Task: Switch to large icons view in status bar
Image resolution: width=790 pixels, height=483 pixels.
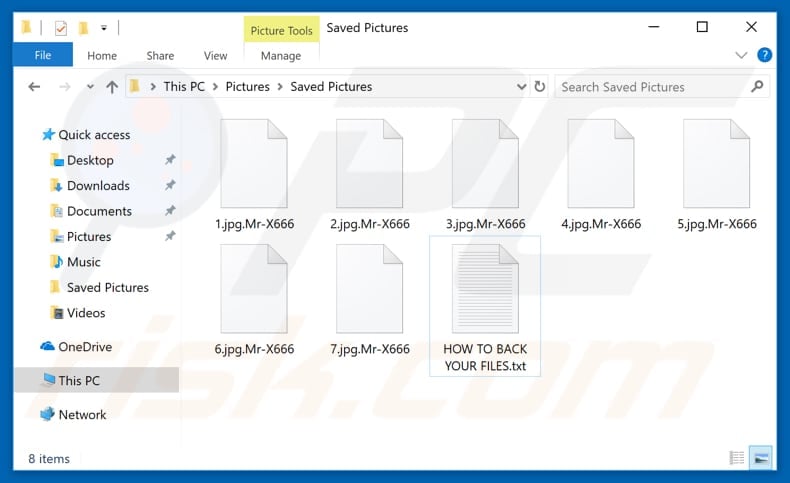Action: [761, 457]
